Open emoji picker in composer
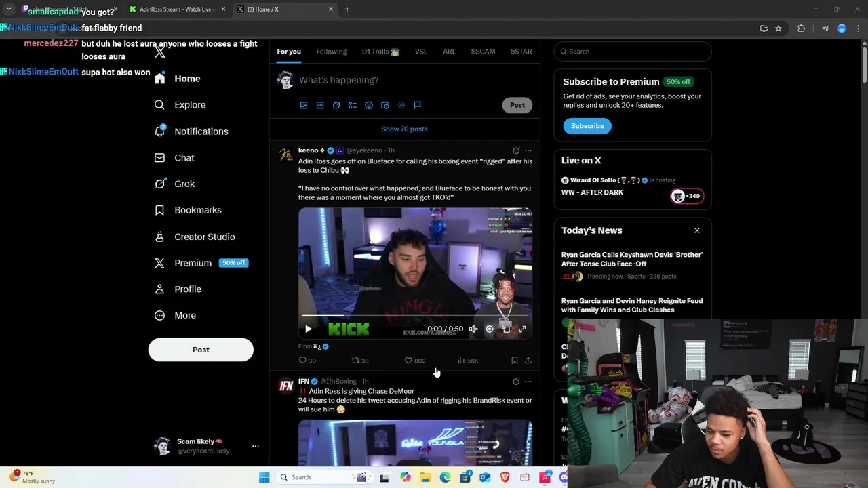This screenshot has width=868, height=488. pyautogui.click(x=369, y=105)
